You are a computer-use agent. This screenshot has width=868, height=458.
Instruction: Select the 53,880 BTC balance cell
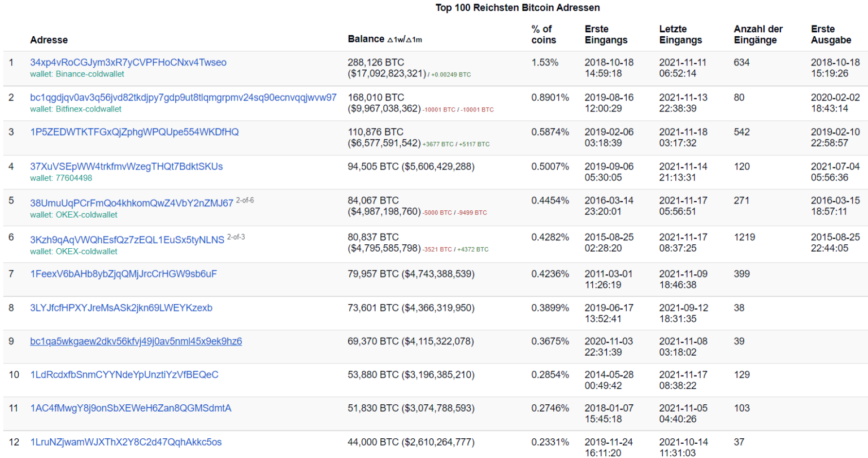(x=411, y=374)
